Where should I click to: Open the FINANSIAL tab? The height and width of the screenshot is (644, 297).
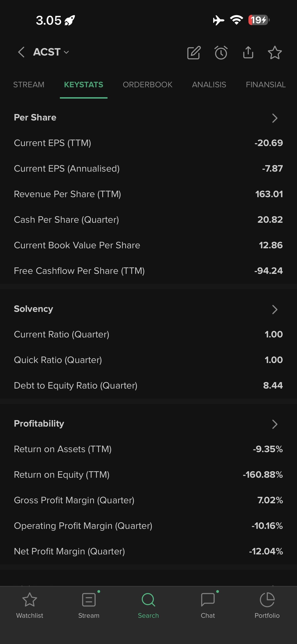coord(265,85)
